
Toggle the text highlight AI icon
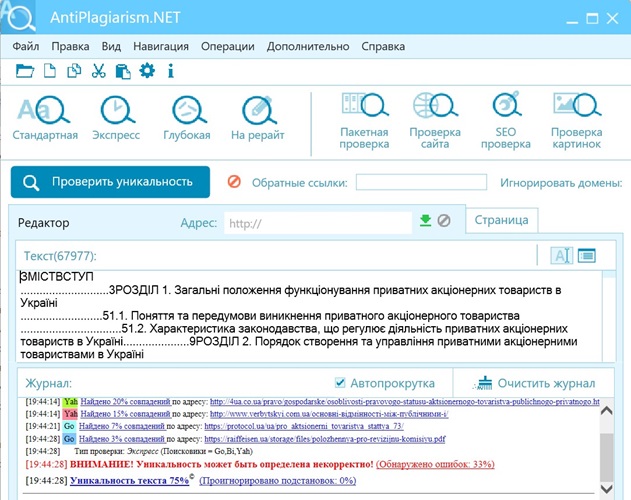pyautogui.click(x=561, y=255)
